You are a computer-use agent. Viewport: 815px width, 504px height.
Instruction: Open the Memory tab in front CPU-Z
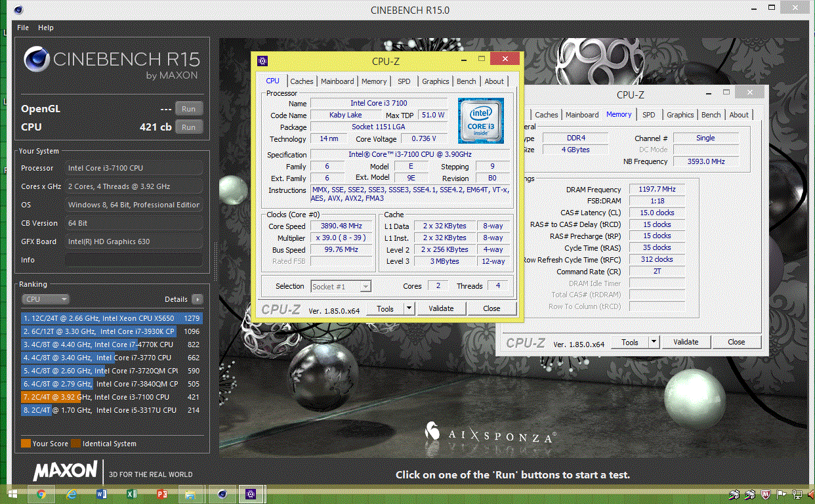pyautogui.click(x=374, y=81)
